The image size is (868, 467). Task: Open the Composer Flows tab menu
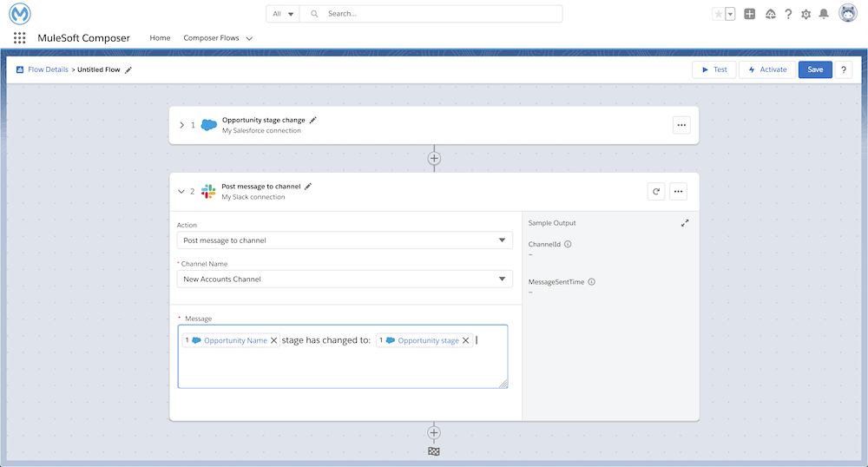250,39
